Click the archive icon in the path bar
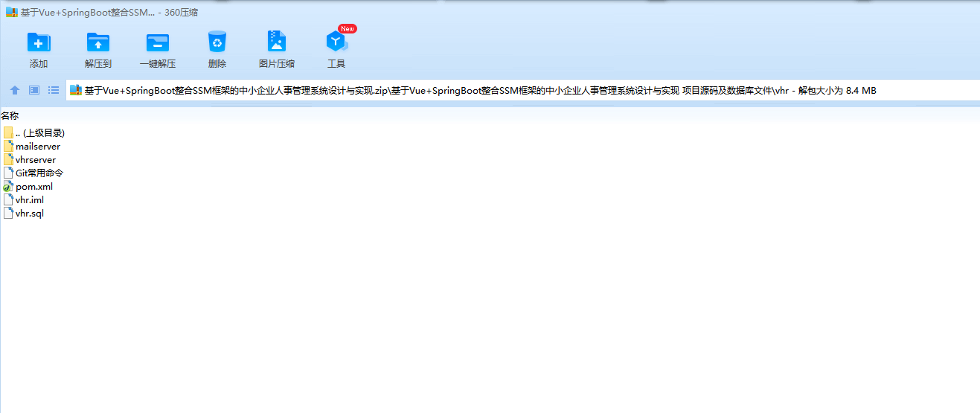 click(x=76, y=90)
